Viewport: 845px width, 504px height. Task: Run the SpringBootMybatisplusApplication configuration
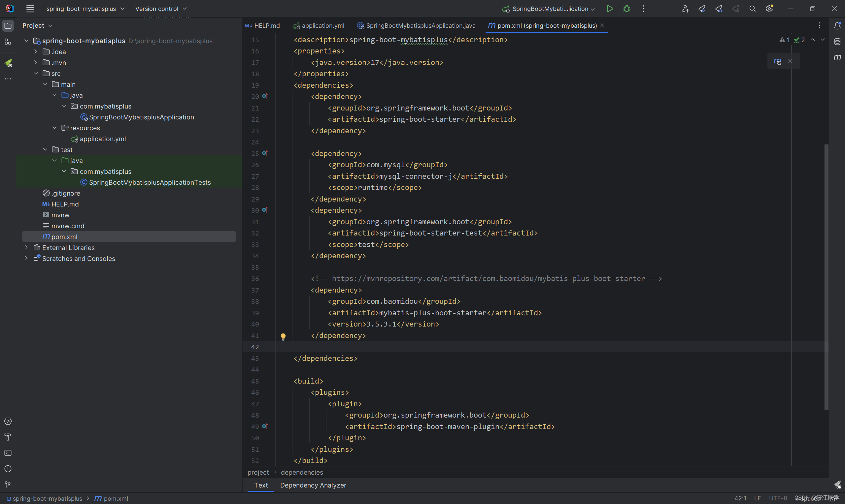tap(610, 9)
